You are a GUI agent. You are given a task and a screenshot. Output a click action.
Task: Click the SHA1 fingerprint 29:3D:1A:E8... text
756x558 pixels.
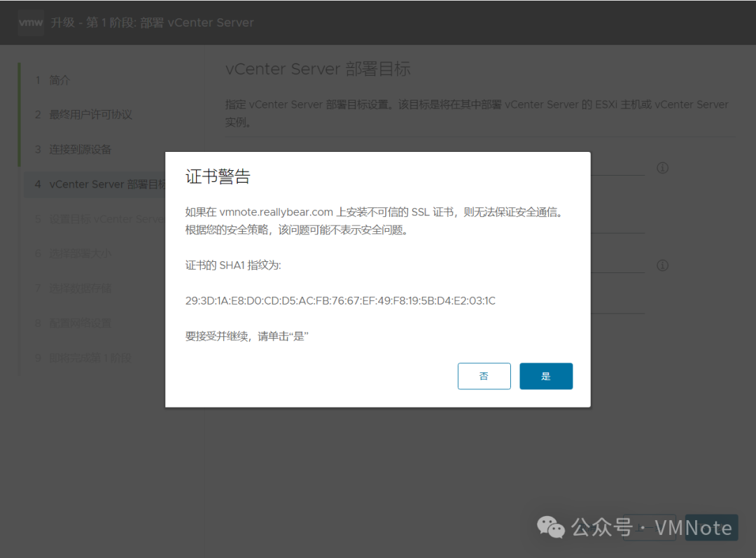(340, 301)
